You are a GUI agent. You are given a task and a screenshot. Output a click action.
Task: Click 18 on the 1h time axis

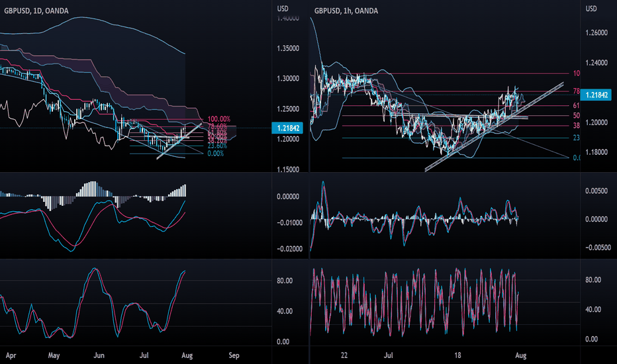pos(457,355)
